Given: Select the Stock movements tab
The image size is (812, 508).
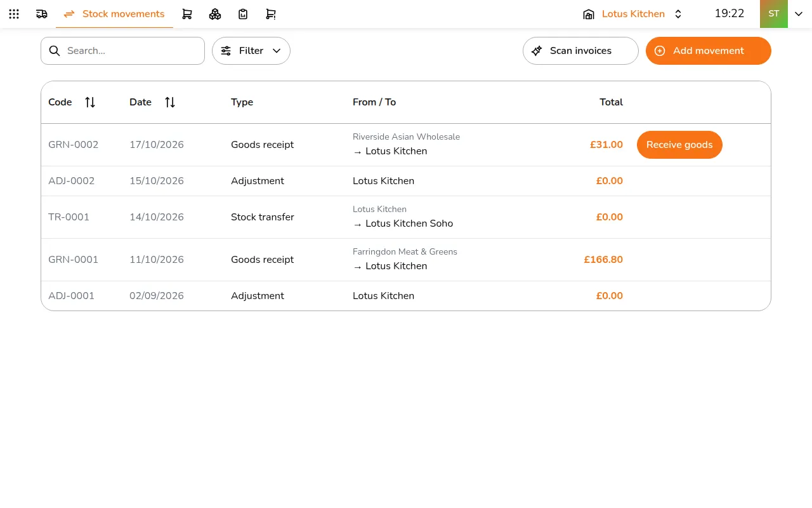Looking at the screenshot, I should 114,14.
